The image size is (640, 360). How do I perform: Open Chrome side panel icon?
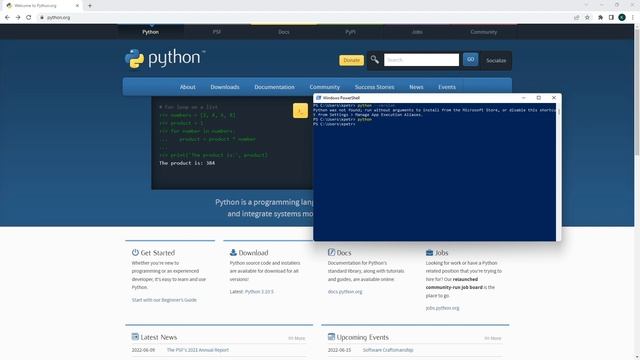point(611,18)
